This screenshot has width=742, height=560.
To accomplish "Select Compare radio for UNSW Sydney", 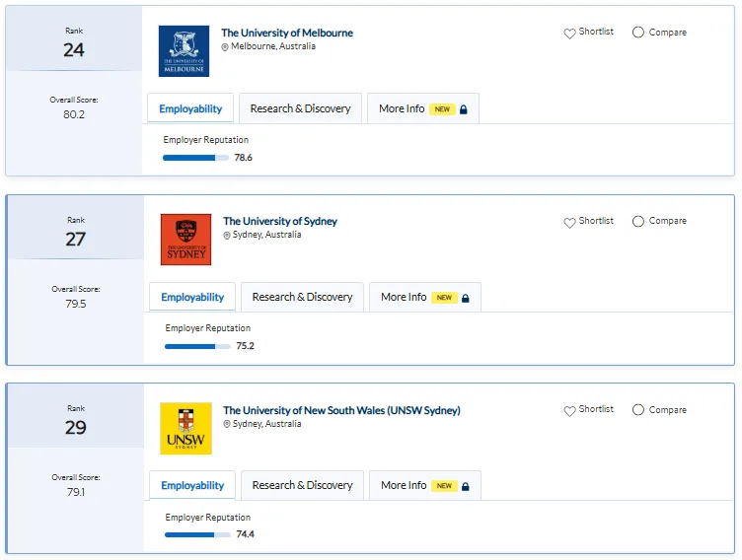I will 637,409.
